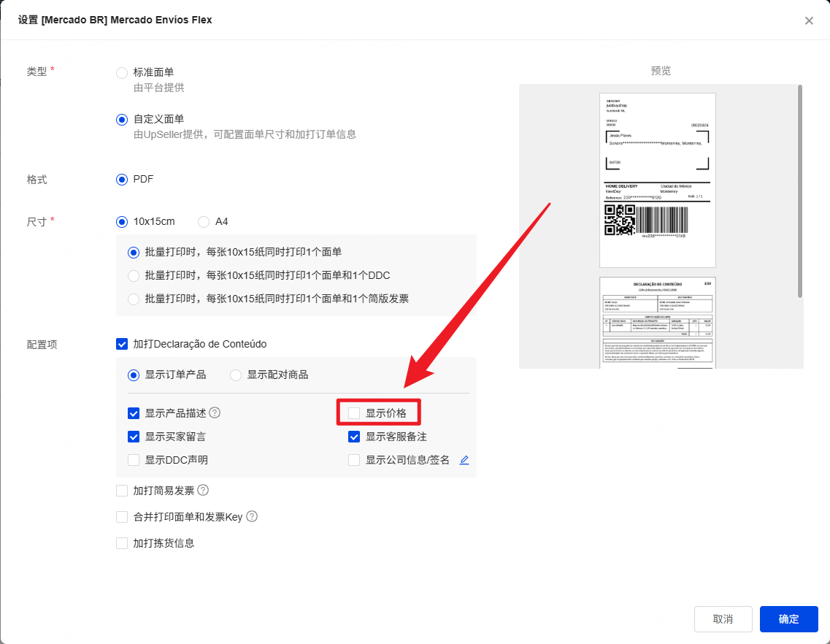The image size is (830, 644).
Task: Click the 确定 confirm button
Action: 788,619
